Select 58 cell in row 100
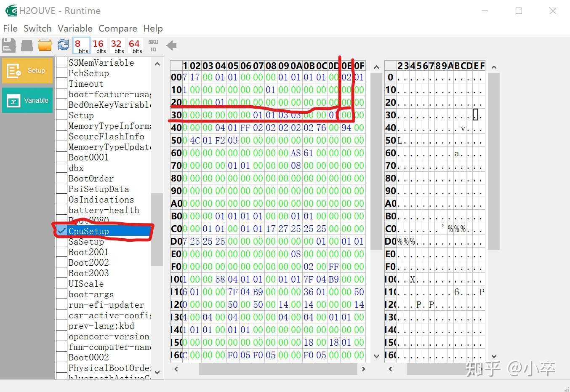Image resolution: width=570 pixels, height=392 pixels. (x=220, y=279)
